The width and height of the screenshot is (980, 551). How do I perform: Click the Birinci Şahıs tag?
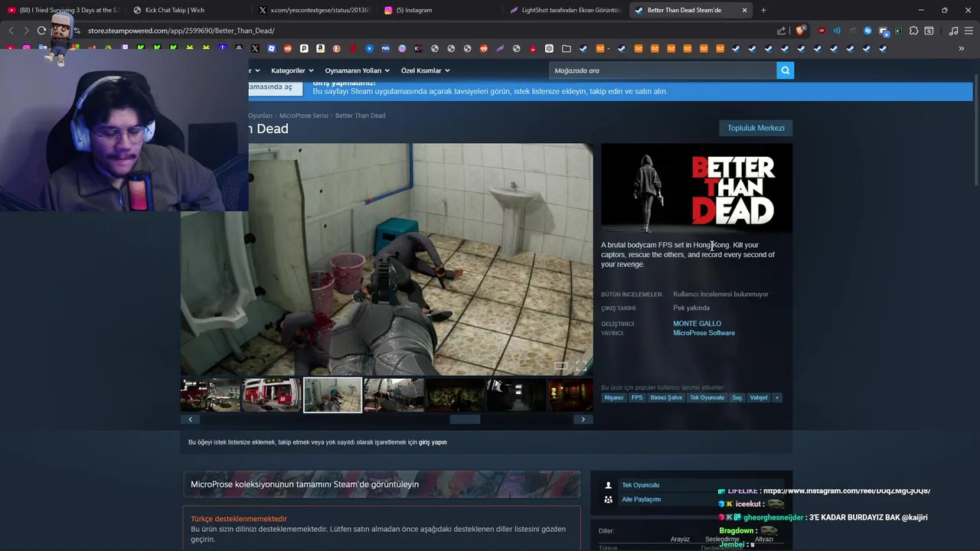(666, 397)
